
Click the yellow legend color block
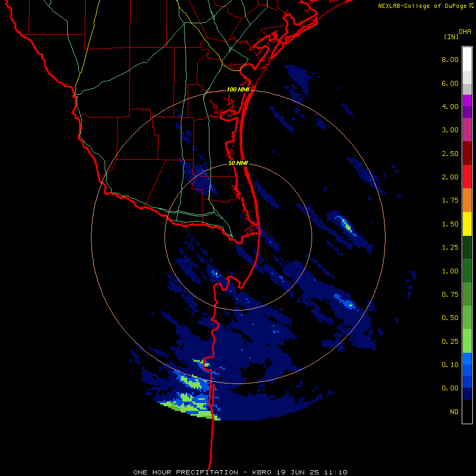click(467, 224)
